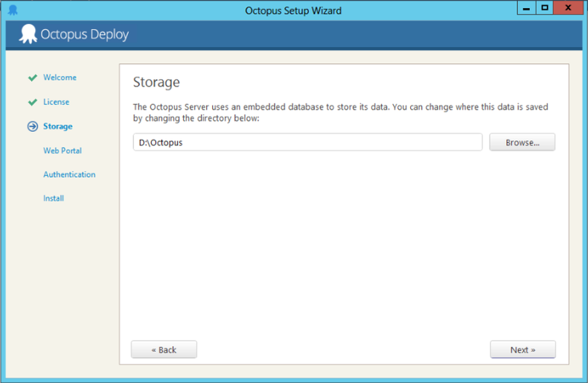
Task: Click the arrow circle icon beside Storage
Action: 33,127
